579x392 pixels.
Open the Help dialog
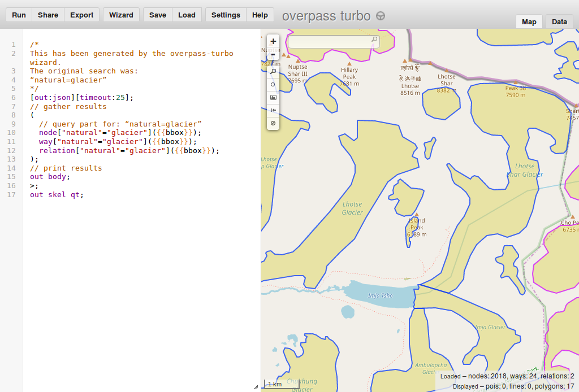tap(260, 15)
